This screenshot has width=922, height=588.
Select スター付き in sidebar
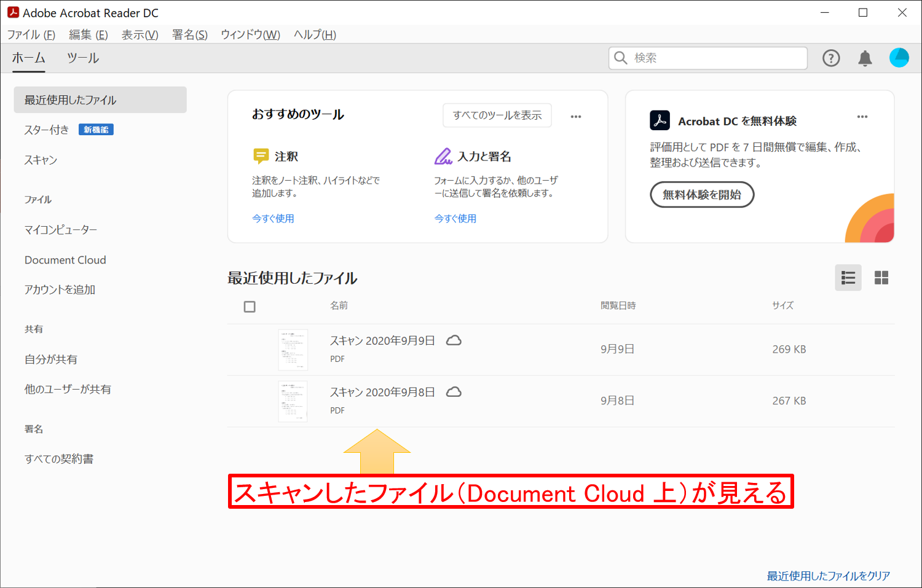pyautogui.click(x=47, y=130)
